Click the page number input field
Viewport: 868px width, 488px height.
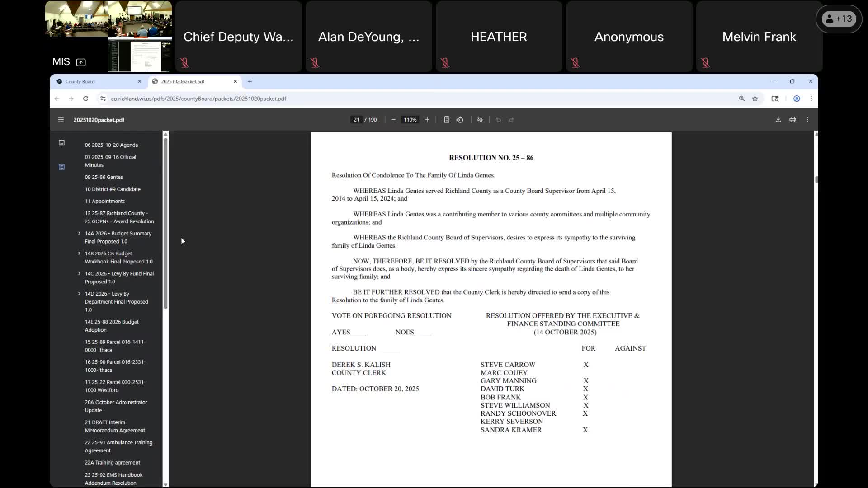(356, 120)
